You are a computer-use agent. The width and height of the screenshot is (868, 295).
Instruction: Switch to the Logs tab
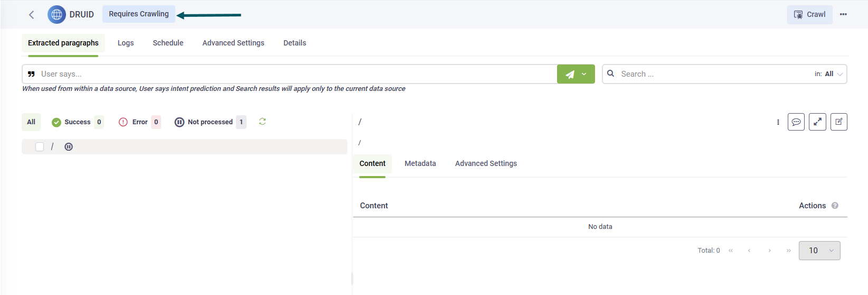[x=126, y=43]
